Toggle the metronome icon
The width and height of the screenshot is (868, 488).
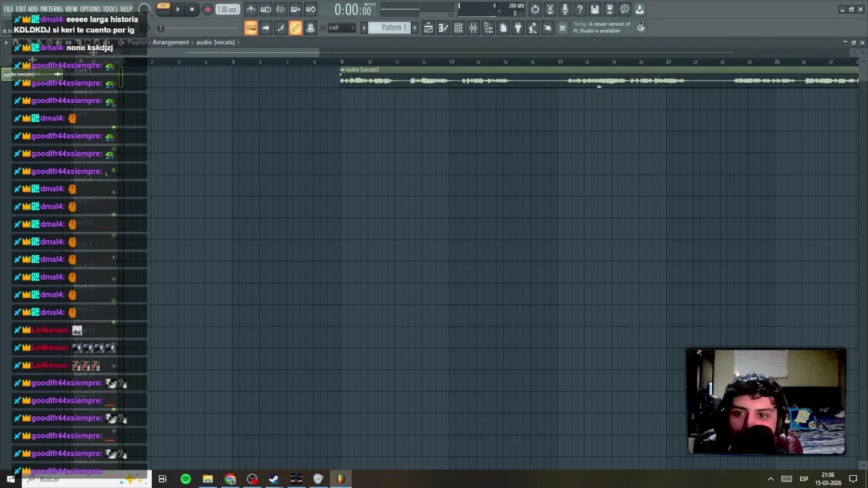coord(251,9)
